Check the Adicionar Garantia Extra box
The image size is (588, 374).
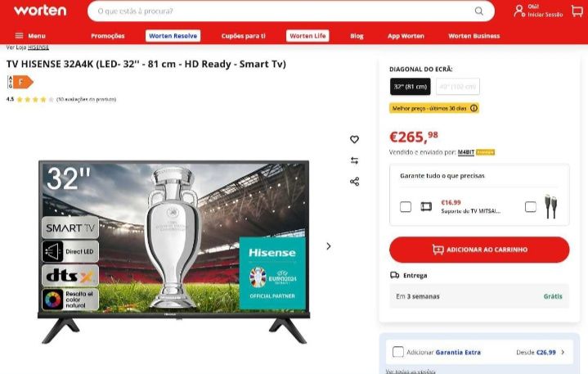coord(398,352)
